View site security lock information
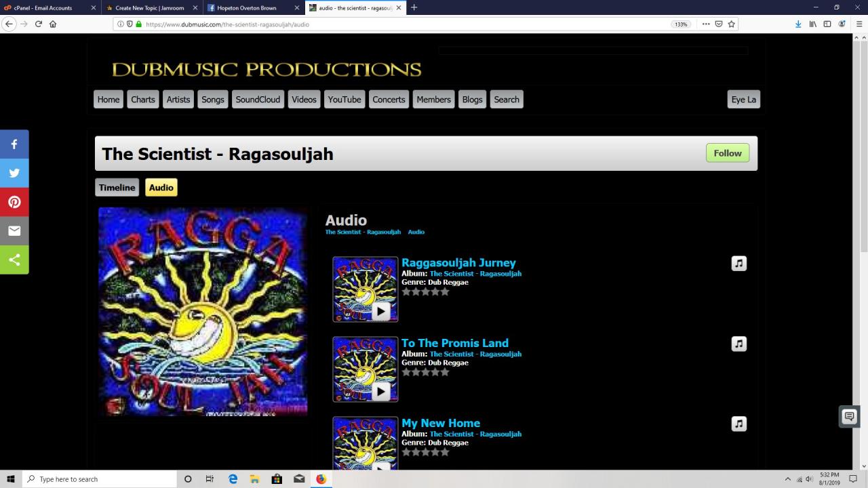The width and height of the screenshot is (868, 488). [139, 24]
